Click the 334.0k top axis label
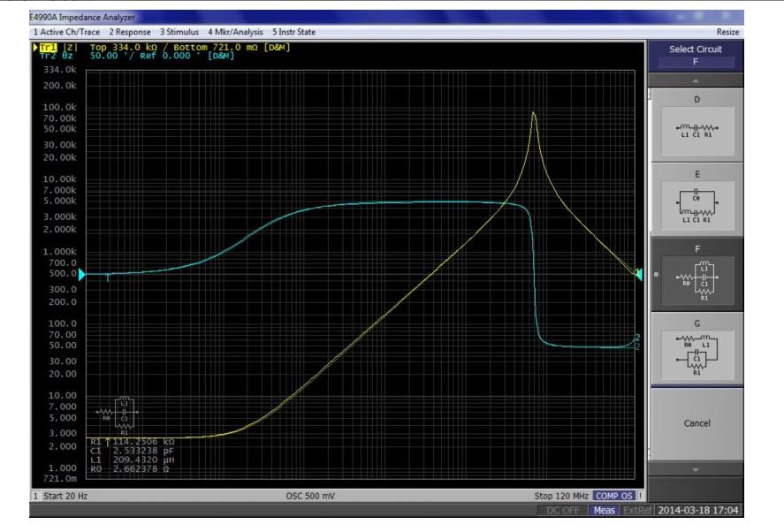The image size is (784, 532). [x=60, y=70]
